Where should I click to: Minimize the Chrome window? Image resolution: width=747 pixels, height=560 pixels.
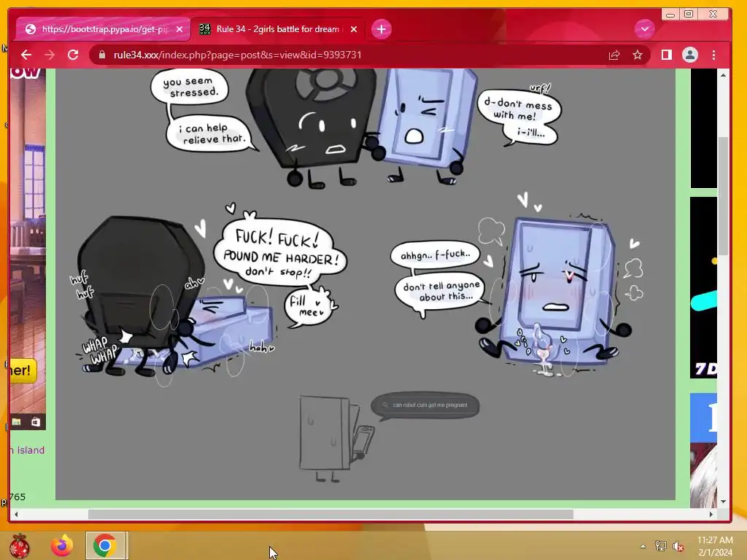[670, 15]
